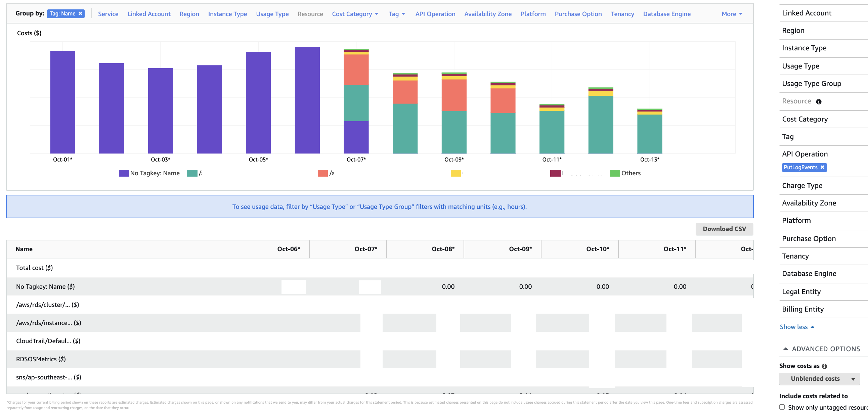868x413 pixels.
Task: Open the Unblended costs dropdown
Action: (x=819, y=379)
